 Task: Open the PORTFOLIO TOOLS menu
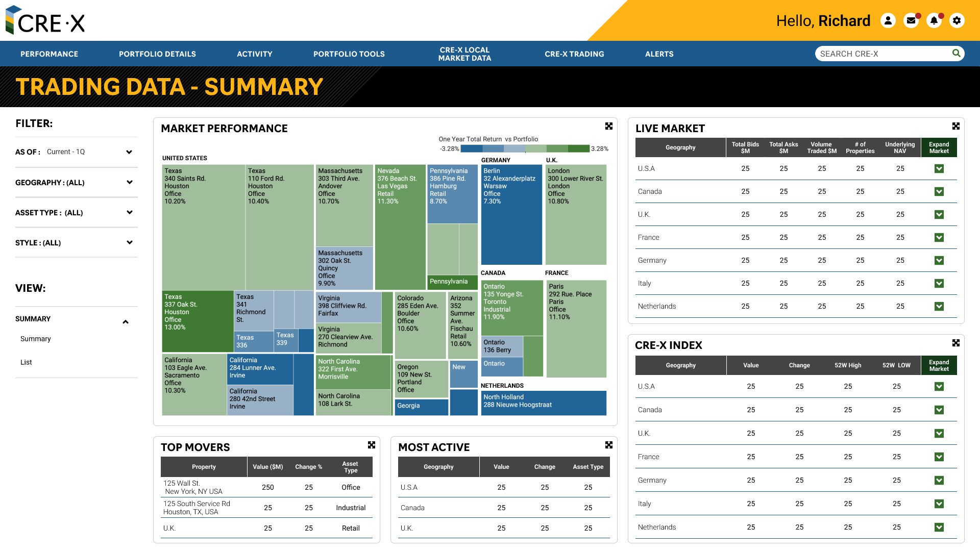[x=349, y=54]
